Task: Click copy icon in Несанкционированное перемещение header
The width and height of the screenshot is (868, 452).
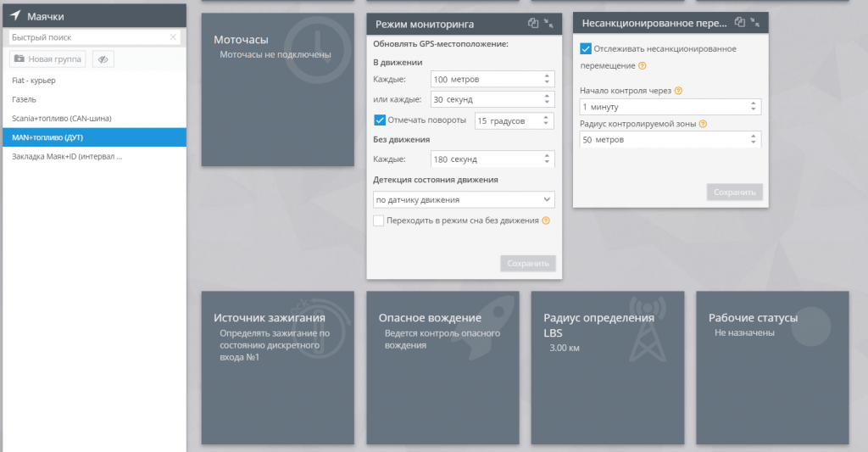Action: (x=740, y=23)
